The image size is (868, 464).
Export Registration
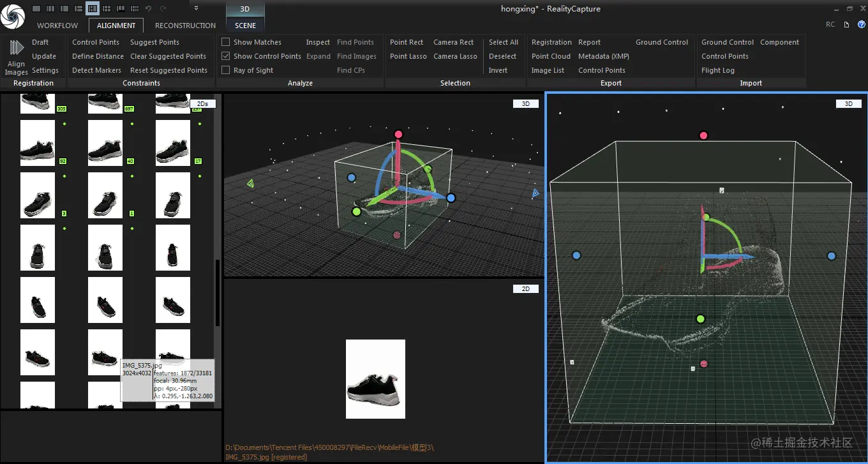551,42
